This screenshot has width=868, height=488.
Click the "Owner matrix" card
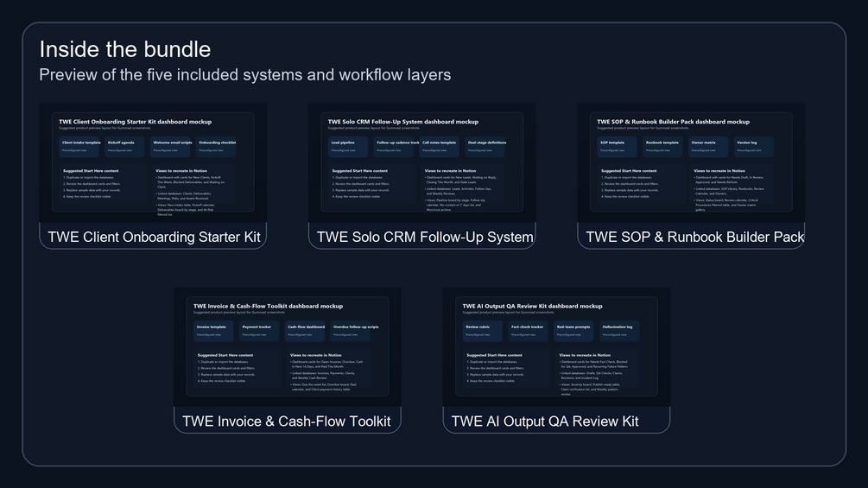(708, 147)
